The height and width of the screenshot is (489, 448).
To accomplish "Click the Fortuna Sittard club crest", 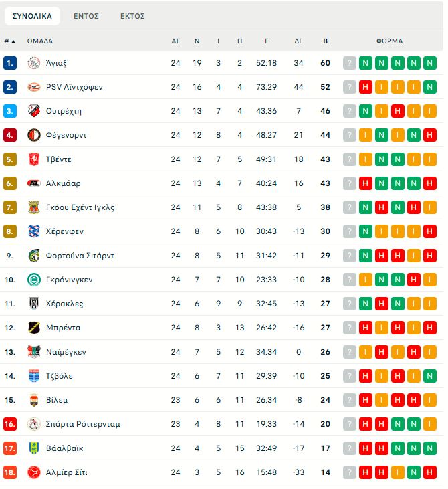I will 34,256.
